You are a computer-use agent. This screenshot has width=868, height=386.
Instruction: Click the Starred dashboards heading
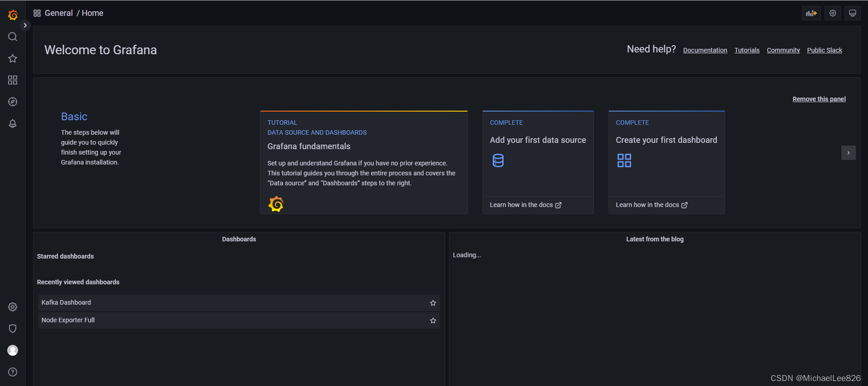pyautogui.click(x=66, y=256)
